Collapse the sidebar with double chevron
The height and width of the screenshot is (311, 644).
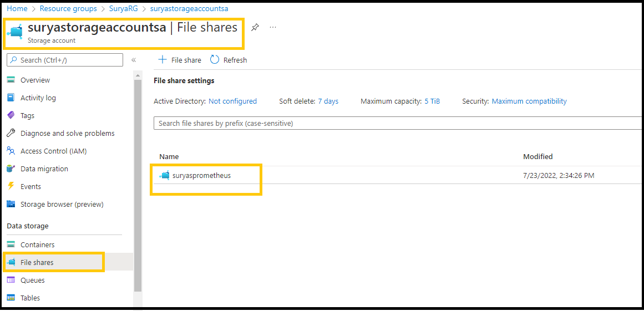134,60
